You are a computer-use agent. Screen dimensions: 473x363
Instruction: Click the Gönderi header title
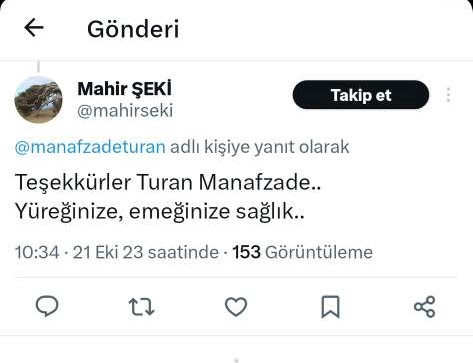pos(133,29)
